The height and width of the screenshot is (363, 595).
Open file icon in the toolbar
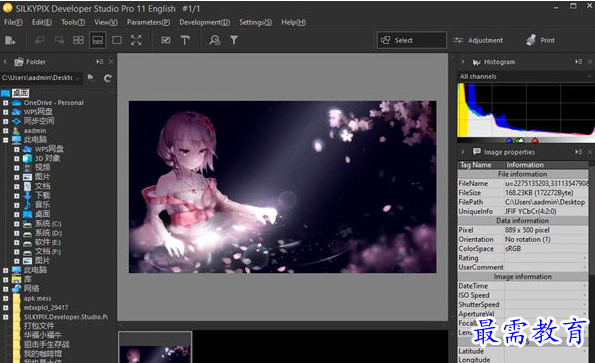pos(10,40)
